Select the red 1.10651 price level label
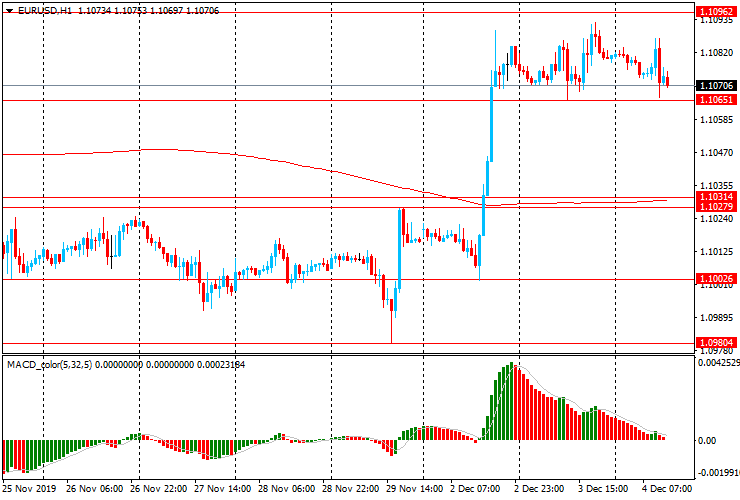Viewport: 740px width, 500px height. coord(716,100)
